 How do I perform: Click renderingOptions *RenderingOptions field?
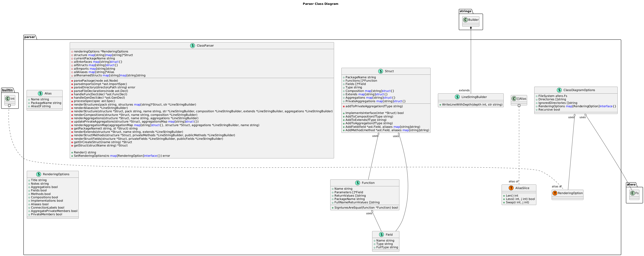click(x=99, y=52)
